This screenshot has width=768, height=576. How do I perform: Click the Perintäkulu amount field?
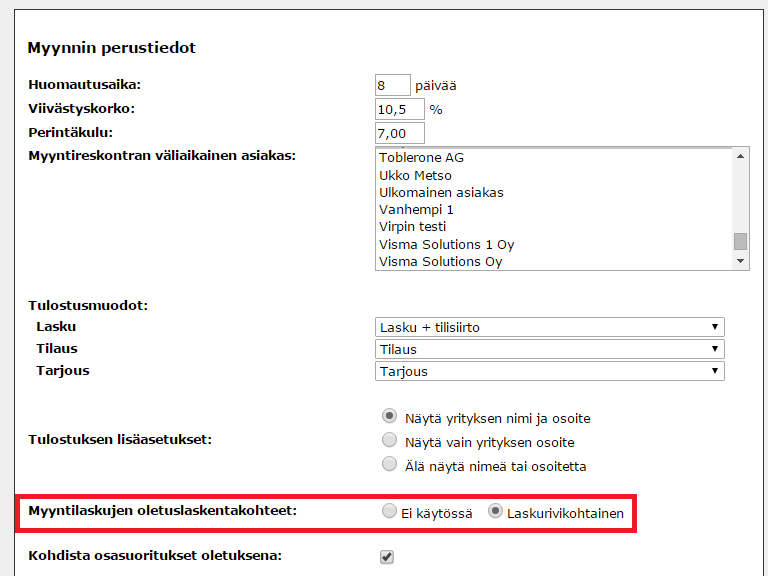[x=399, y=133]
